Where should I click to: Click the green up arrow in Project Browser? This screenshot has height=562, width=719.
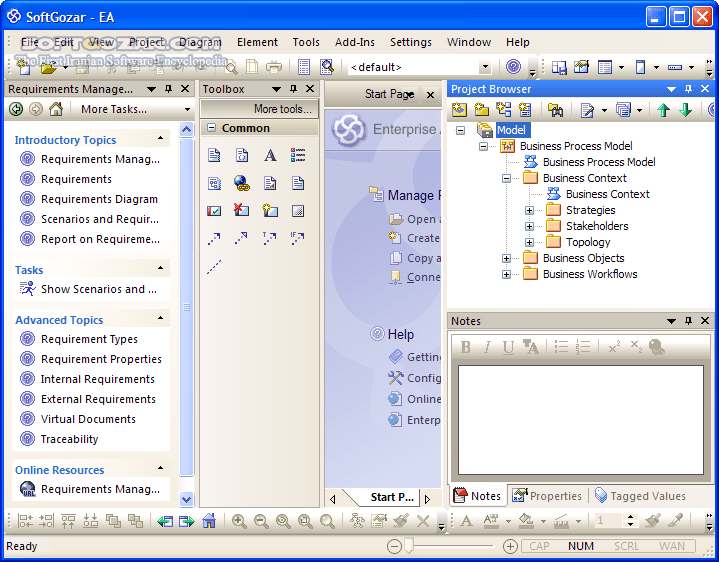coord(663,110)
